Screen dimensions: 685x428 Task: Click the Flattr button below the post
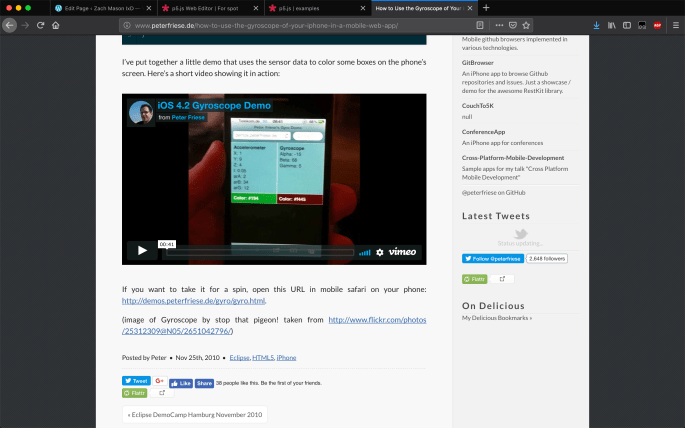[135, 393]
